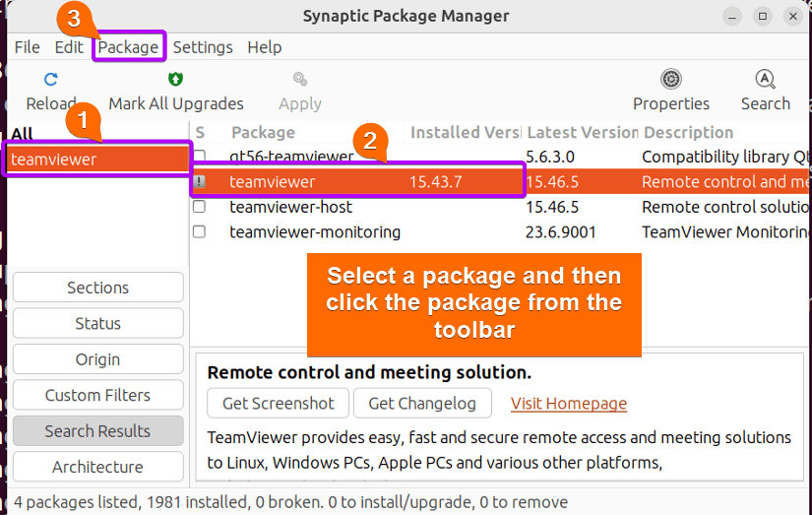Mark the teamviewer-monitoring checkbox
Screen dimensions: 812x515
[x=200, y=231]
